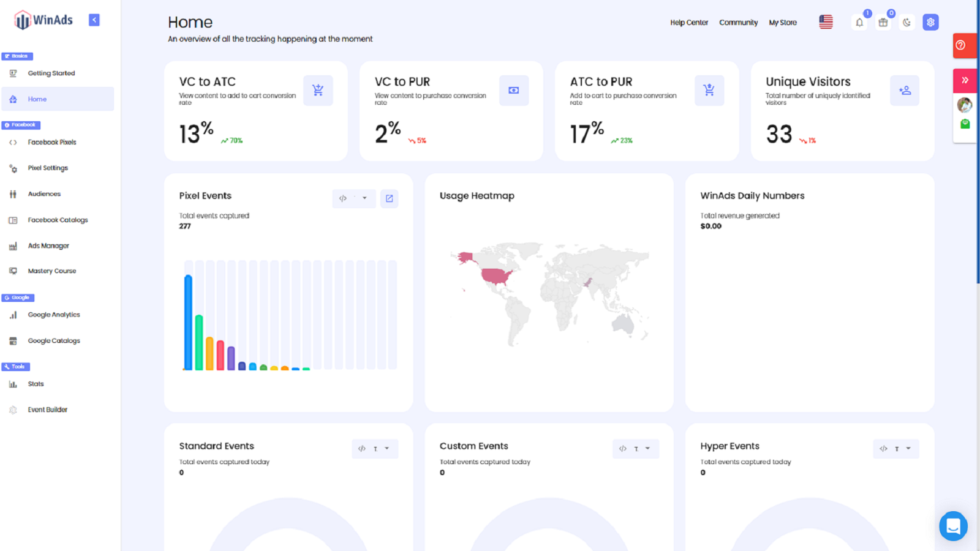
Task: Click the tallest blue bar in Pixel Events chart
Action: point(189,323)
